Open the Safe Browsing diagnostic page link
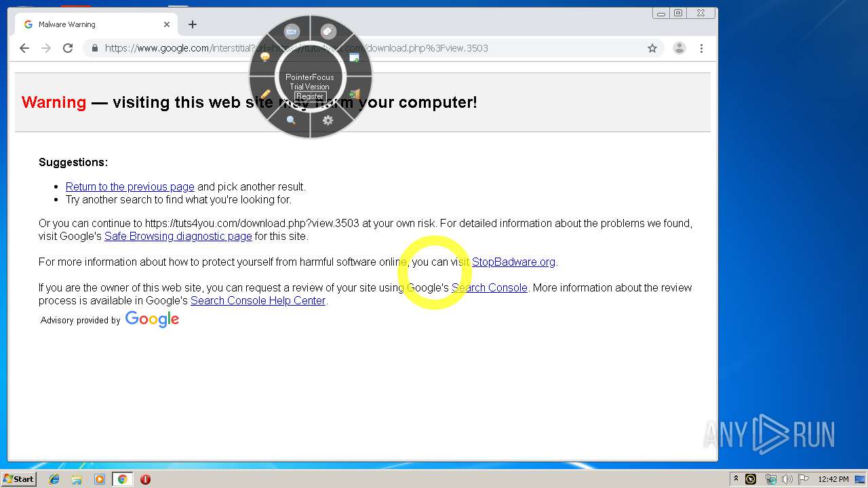868x488 pixels. pyautogui.click(x=178, y=236)
